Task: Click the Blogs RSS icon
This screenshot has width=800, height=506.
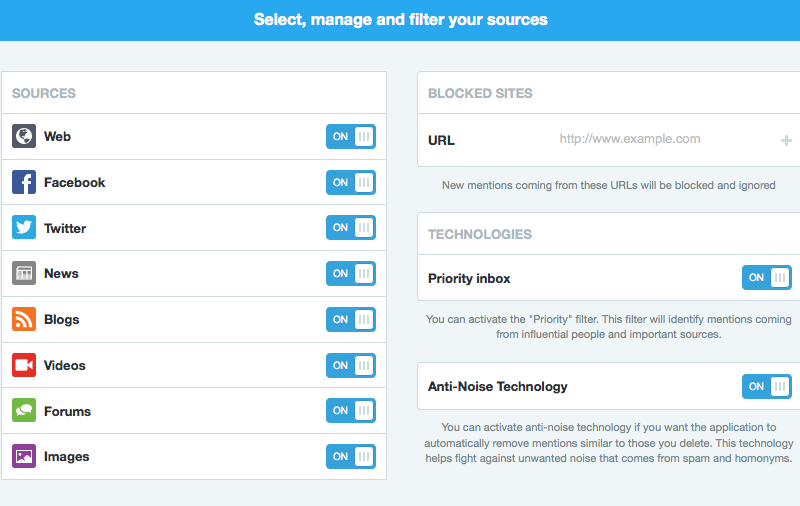Action: point(24,319)
